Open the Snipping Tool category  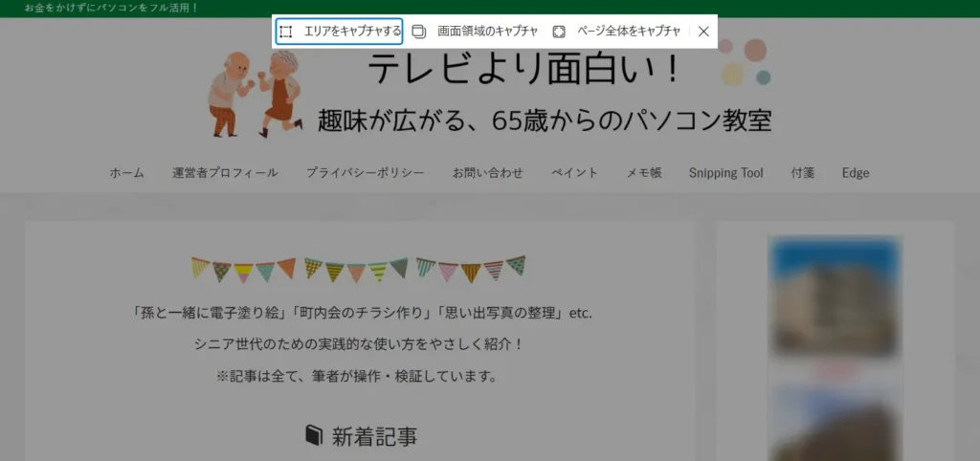pos(725,173)
